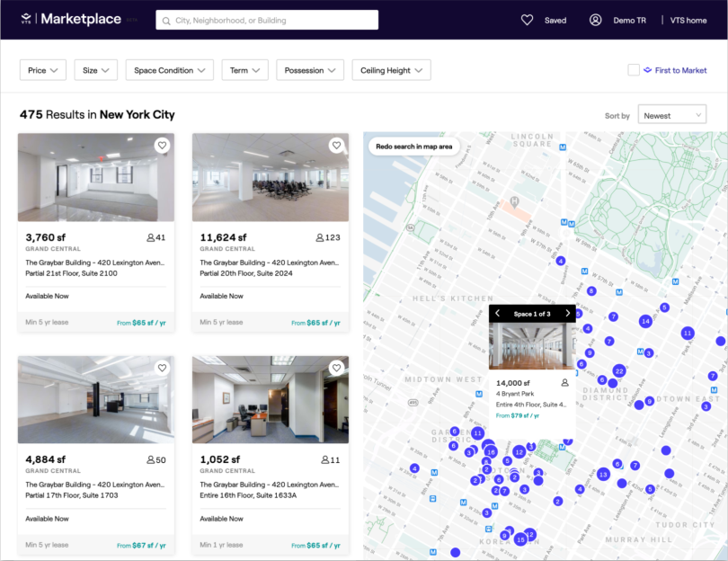This screenshot has height=561, width=728.
Task: Click 'Min 1 yr lease' text
Action: pyautogui.click(x=221, y=545)
